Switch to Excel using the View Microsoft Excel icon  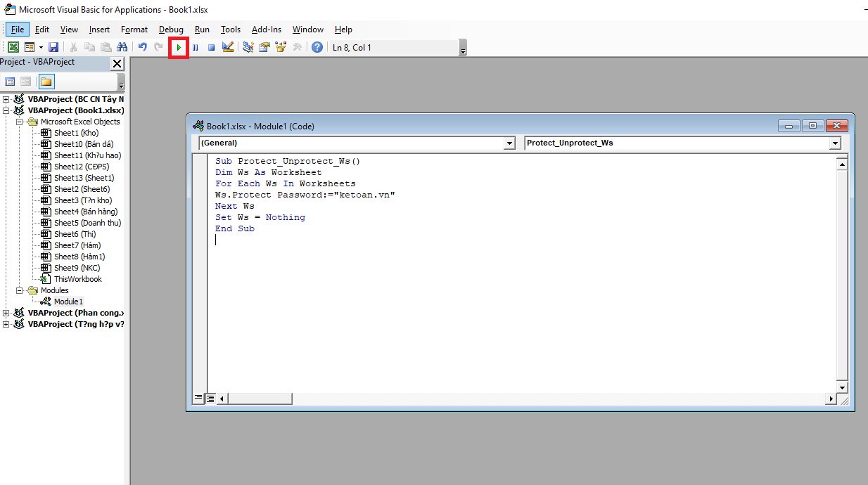[x=13, y=48]
